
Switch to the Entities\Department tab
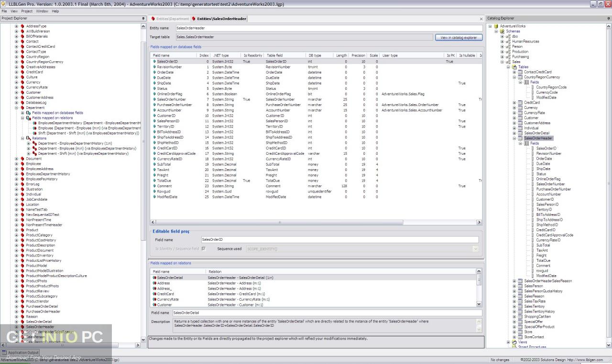click(170, 19)
